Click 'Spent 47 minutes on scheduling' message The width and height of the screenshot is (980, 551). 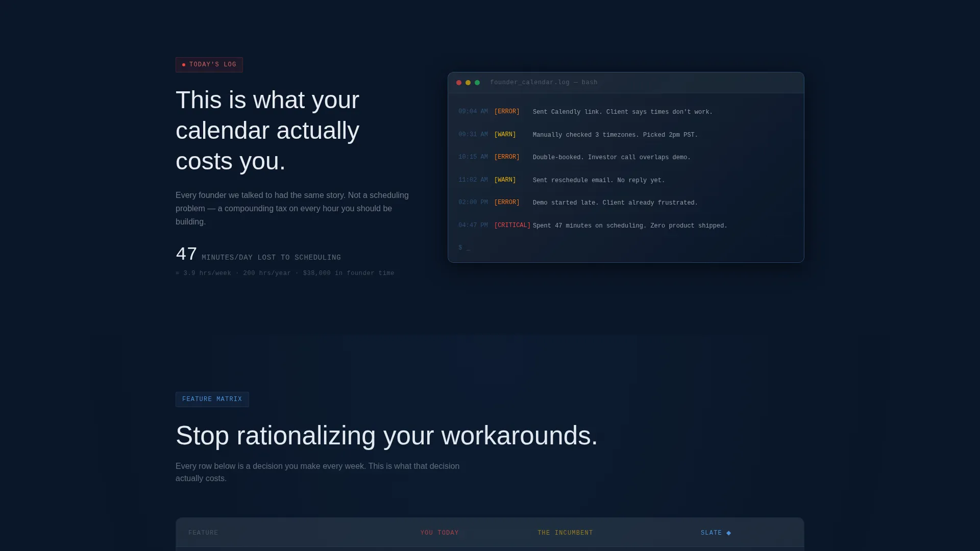click(x=630, y=226)
